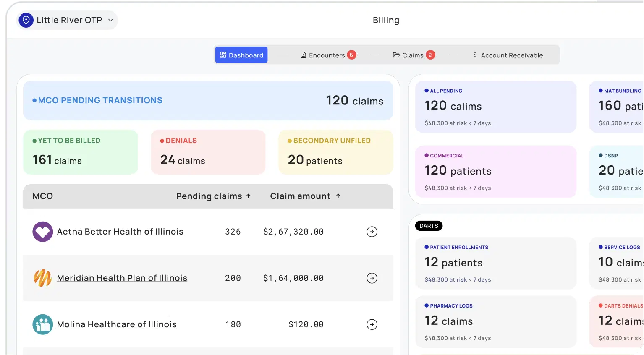The width and height of the screenshot is (644, 355).
Task: Click the Billing page title
Action: point(386,20)
